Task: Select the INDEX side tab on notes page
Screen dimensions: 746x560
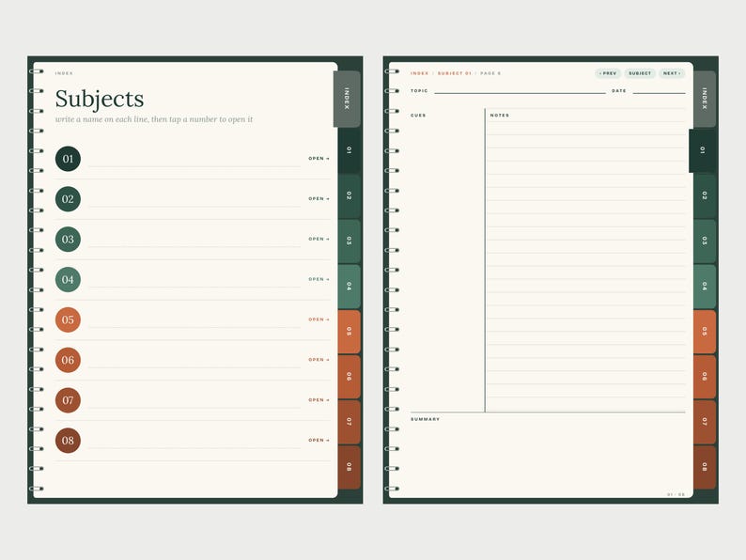Action: point(705,99)
